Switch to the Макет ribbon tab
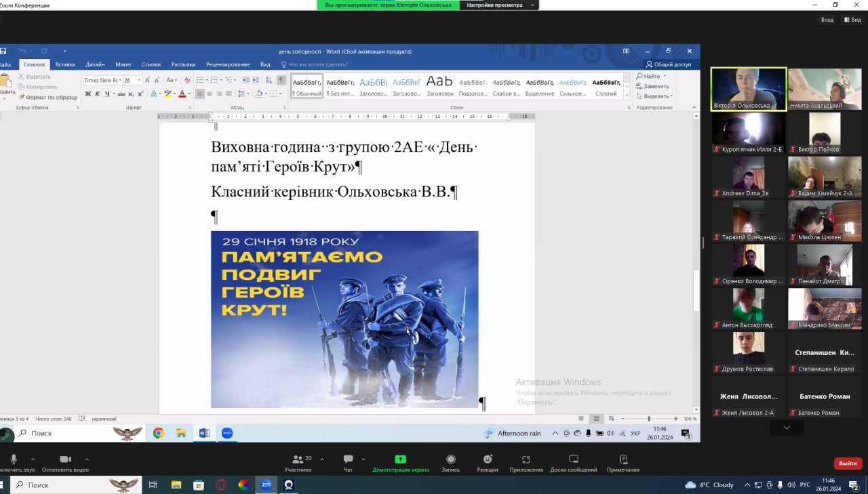The width and height of the screenshot is (868, 494). point(123,64)
